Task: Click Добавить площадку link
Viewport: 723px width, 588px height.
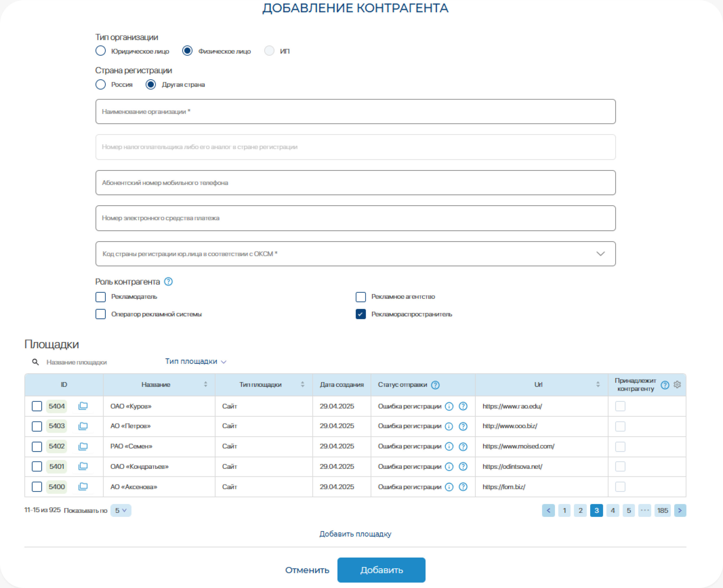Action: click(x=355, y=534)
